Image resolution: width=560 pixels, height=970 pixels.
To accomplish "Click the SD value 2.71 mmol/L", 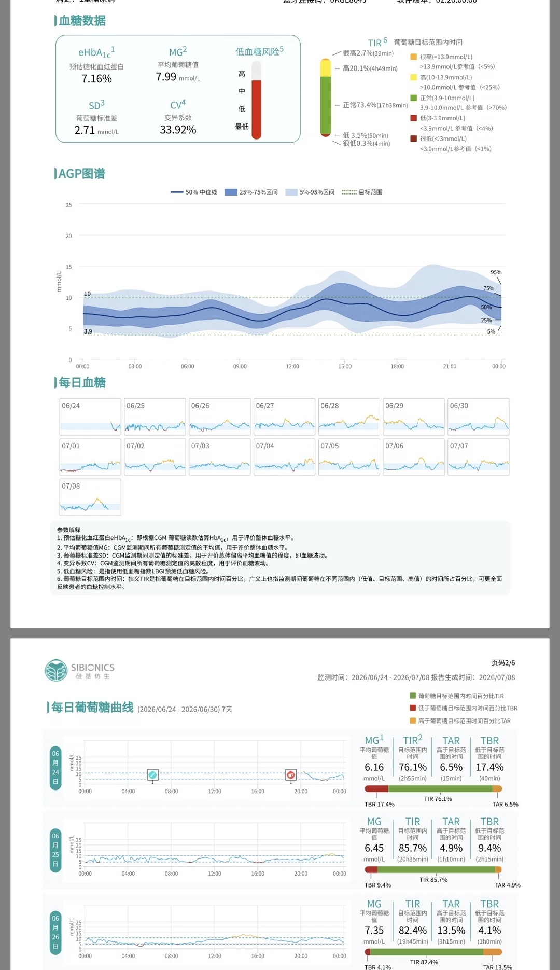I will pos(96,130).
